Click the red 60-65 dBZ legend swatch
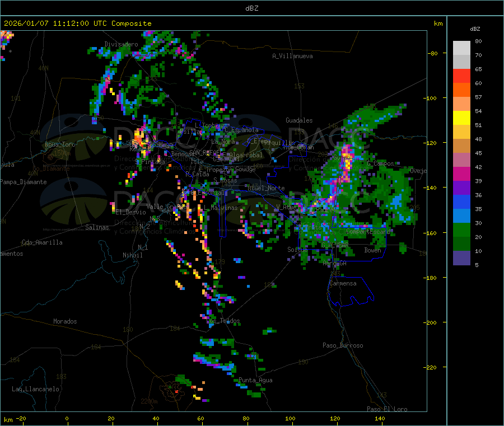This screenshot has width=504, height=426. coord(461,76)
